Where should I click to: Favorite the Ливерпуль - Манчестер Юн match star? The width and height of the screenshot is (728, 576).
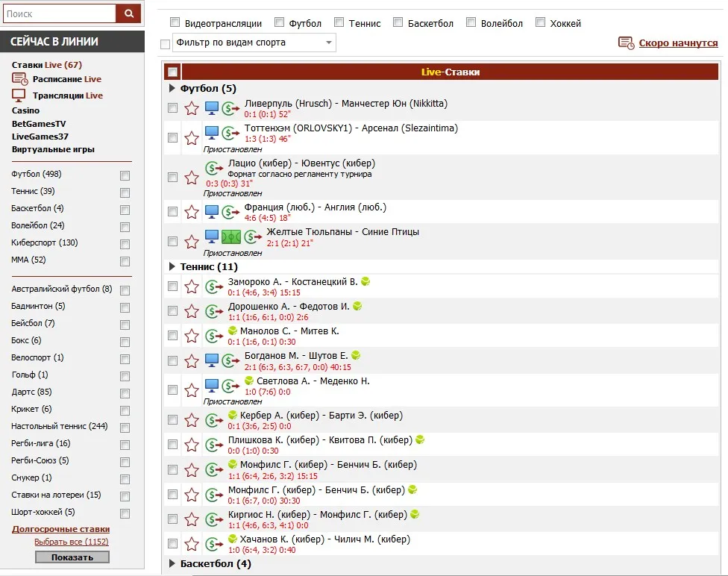point(191,109)
